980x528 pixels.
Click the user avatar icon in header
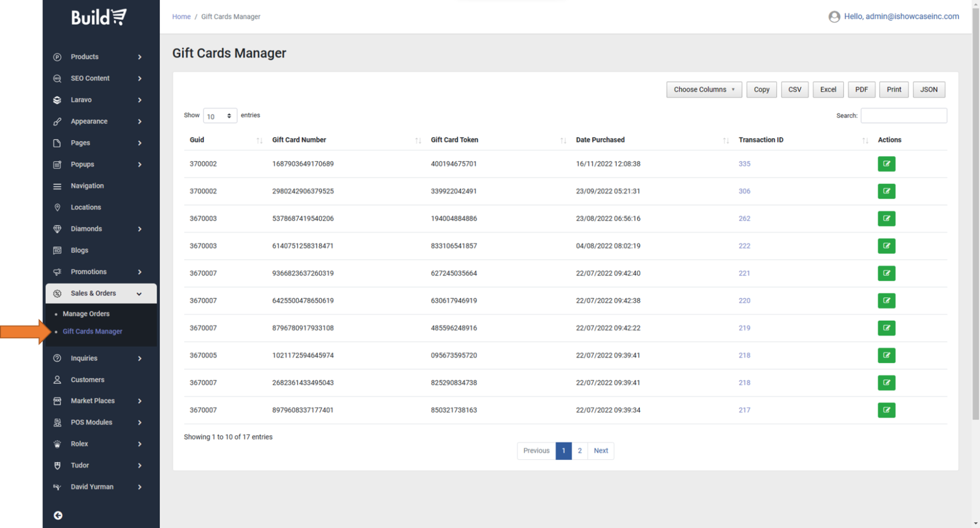pyautogui.click(x=834, y=17)
